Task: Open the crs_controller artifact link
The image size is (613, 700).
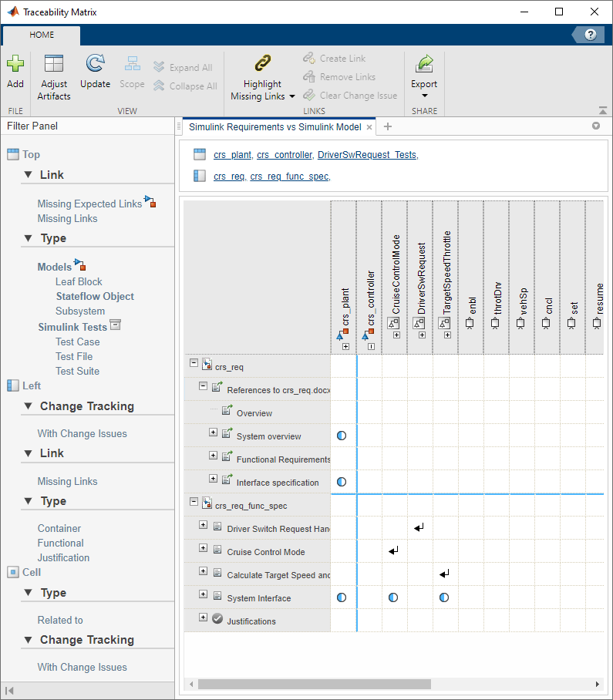Action: click(285, 154)
